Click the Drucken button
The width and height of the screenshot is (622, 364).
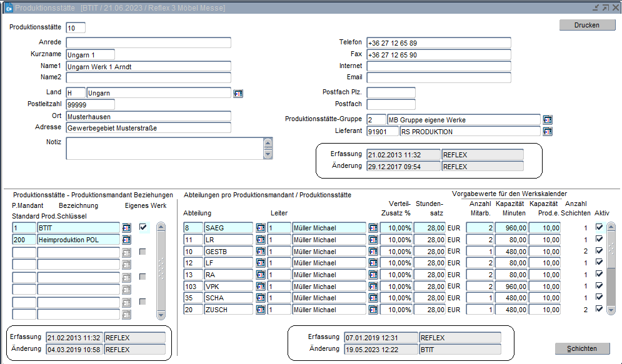pyautogui.click(x=587, y=25)
